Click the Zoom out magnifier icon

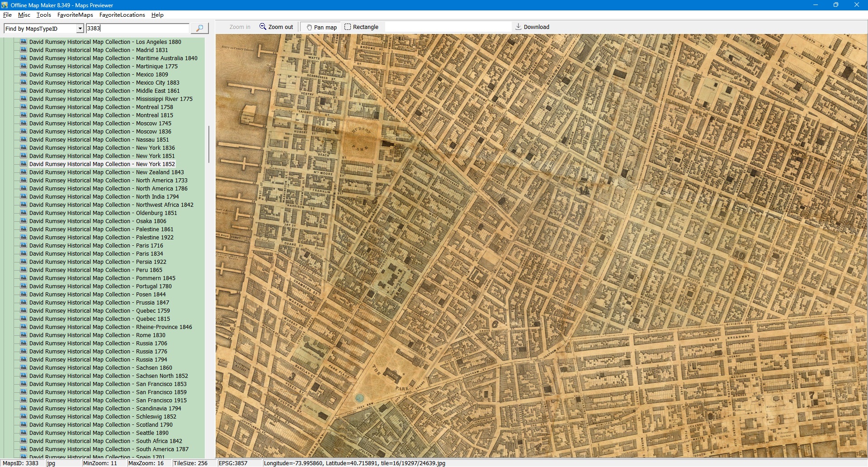[x=263, y=27]
